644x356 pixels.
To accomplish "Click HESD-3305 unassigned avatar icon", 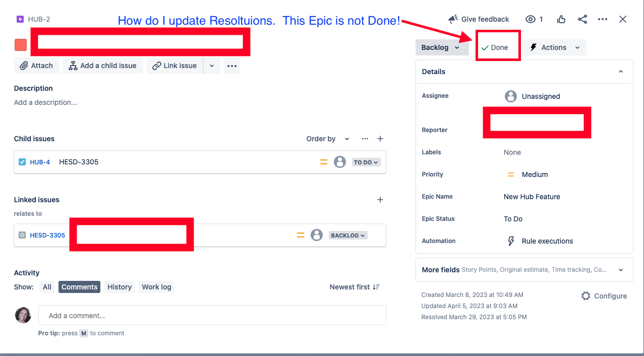I will tap(317, 235).
